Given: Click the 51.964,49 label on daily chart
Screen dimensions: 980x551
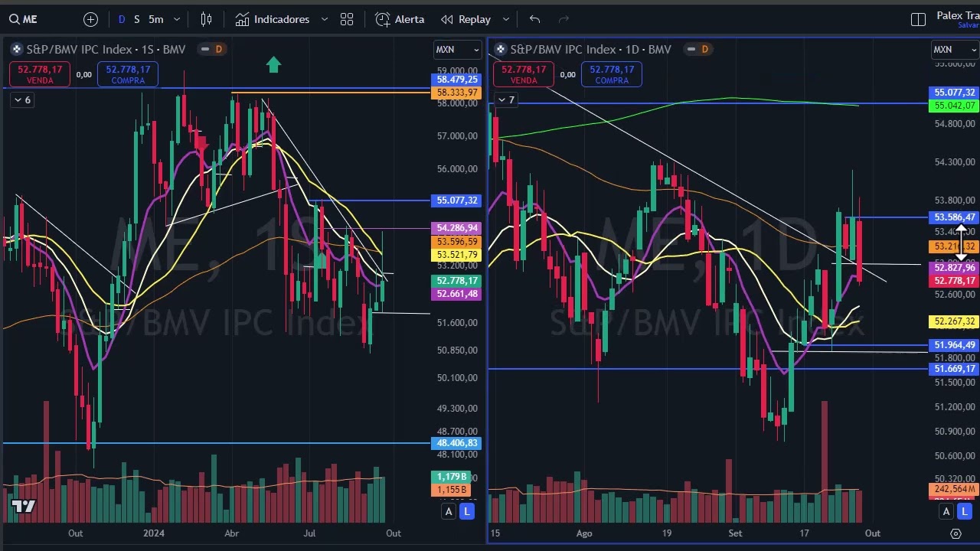Looking at the screenshot, I should tap(954, 345).
